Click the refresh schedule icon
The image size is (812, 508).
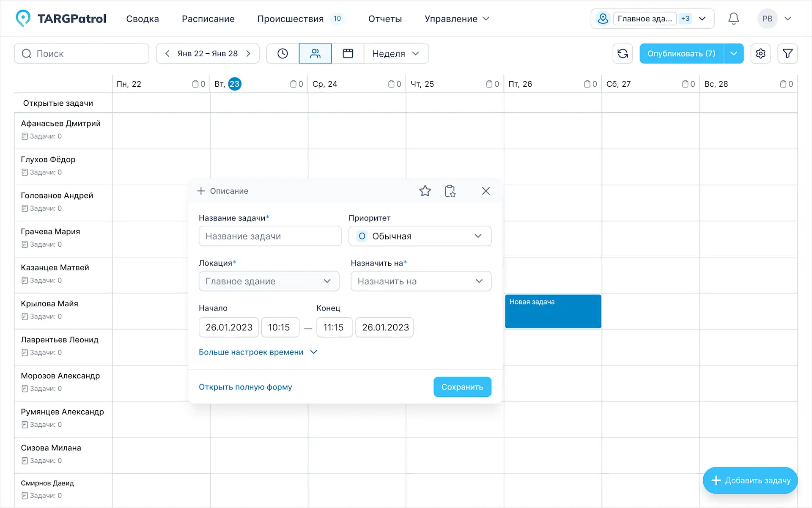tap(623, 54)
